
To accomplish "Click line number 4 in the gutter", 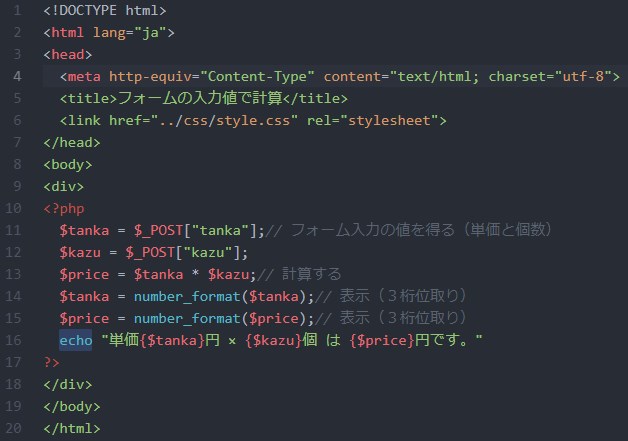I will tap(18, 77).
